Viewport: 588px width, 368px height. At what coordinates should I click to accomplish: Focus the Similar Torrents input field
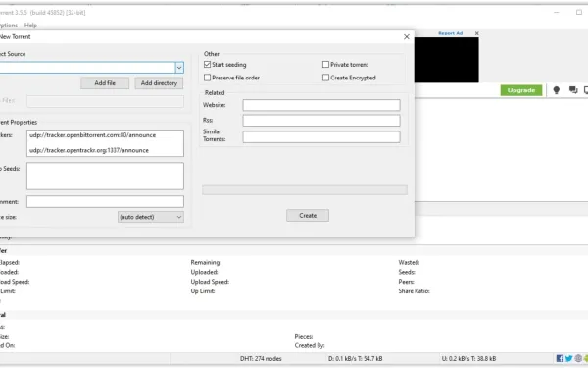[x=321, y=137]
